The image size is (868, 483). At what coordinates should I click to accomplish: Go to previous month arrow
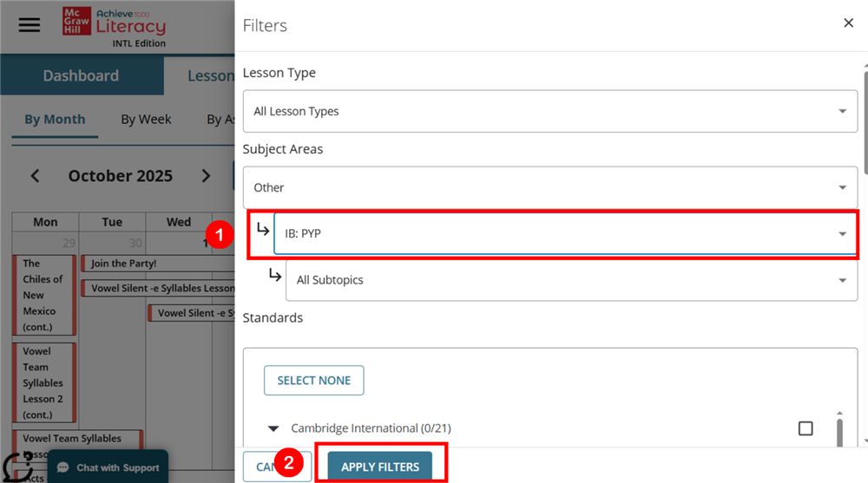pyautogui.click(x=35, y=176)
